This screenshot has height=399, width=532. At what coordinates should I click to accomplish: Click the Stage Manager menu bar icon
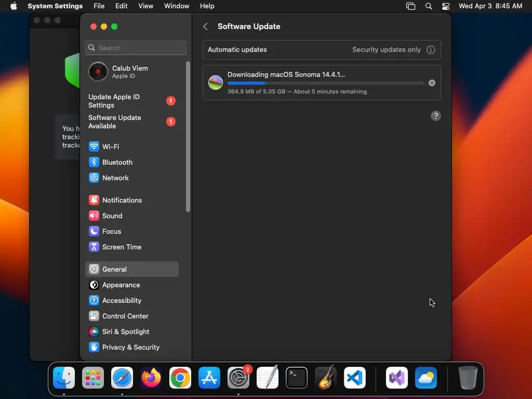click(410, 6)
